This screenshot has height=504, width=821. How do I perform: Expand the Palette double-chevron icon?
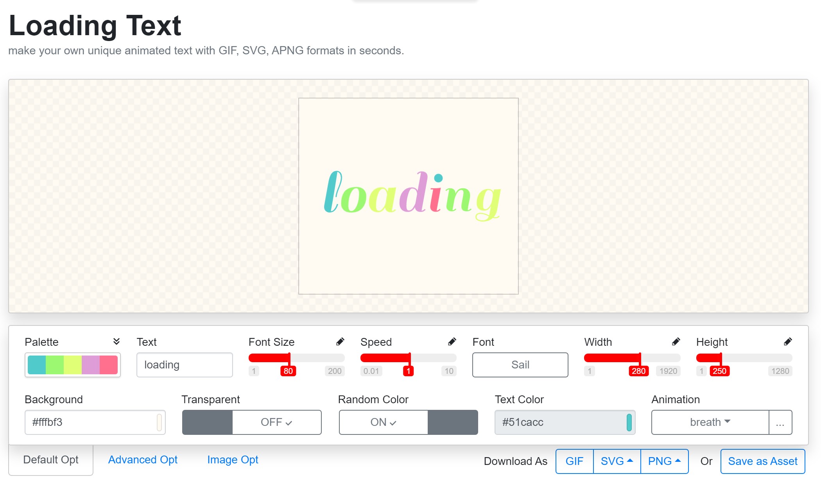[x=117, y=341]
